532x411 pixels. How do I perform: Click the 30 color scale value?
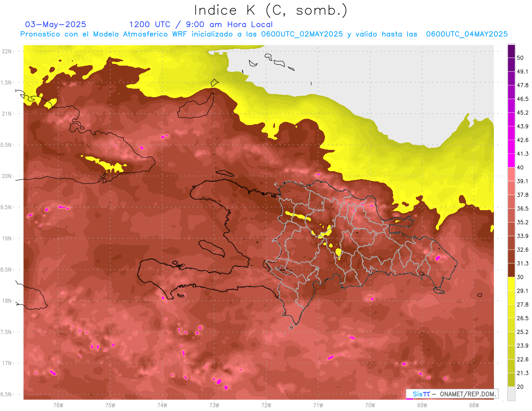point(521,277)
